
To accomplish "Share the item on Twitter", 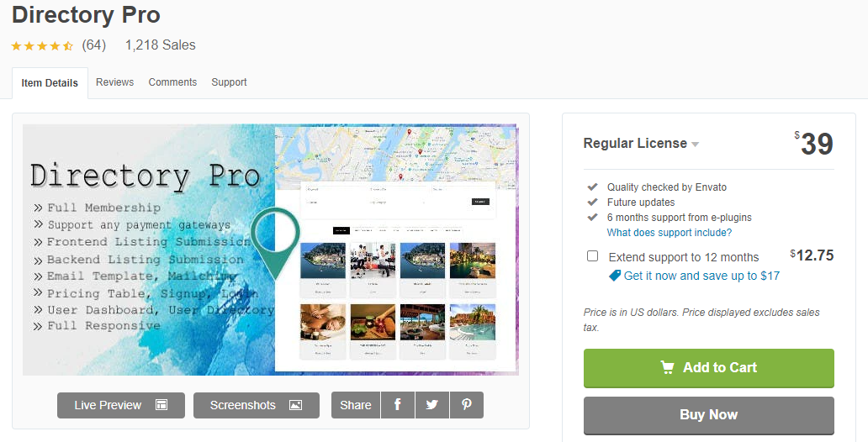I will [x=431, y=405].
